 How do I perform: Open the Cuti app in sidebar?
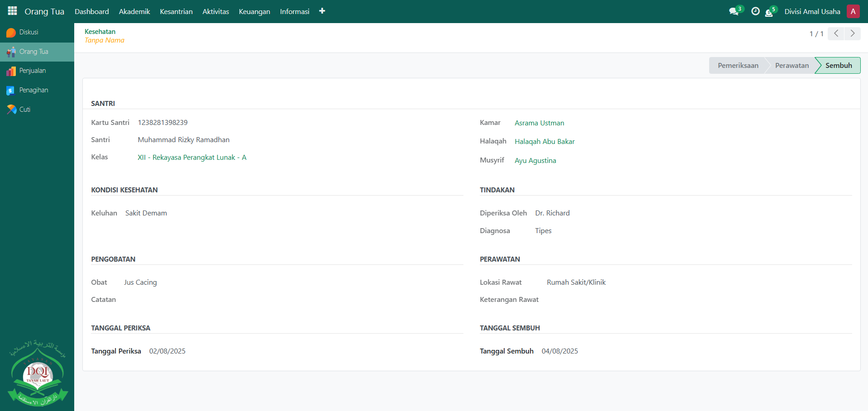(24, 110)
